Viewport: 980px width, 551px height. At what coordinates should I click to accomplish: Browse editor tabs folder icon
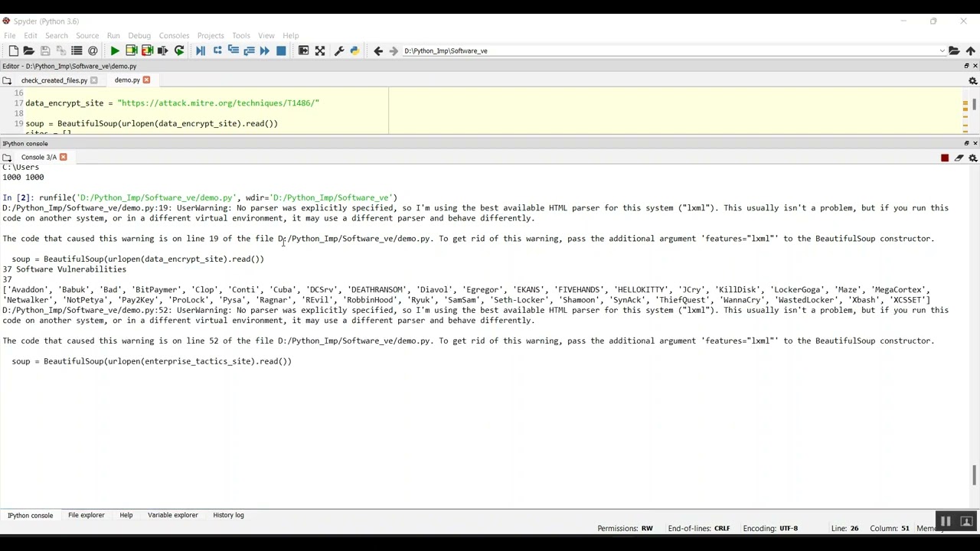7,80
